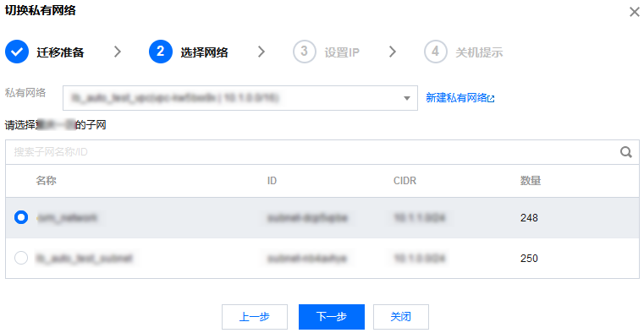Image resolution: width=644 pixels, height=333 pixels.
Task: Click the completed checkmark step icon
Action: click(x=17, y=52)
